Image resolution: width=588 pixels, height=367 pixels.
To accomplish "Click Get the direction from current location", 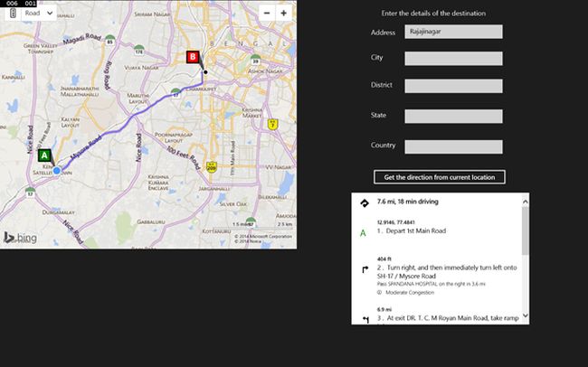I will click(x=440, y=177).
